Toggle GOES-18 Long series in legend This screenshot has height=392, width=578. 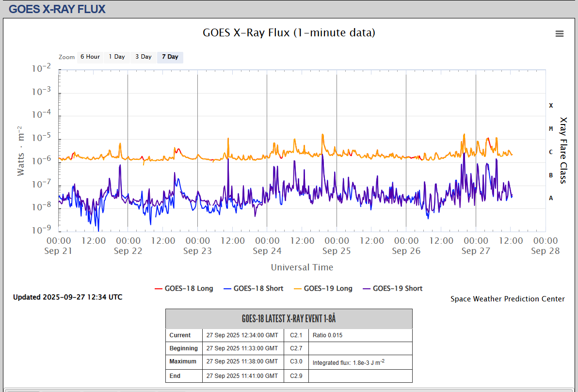(184, 288)
